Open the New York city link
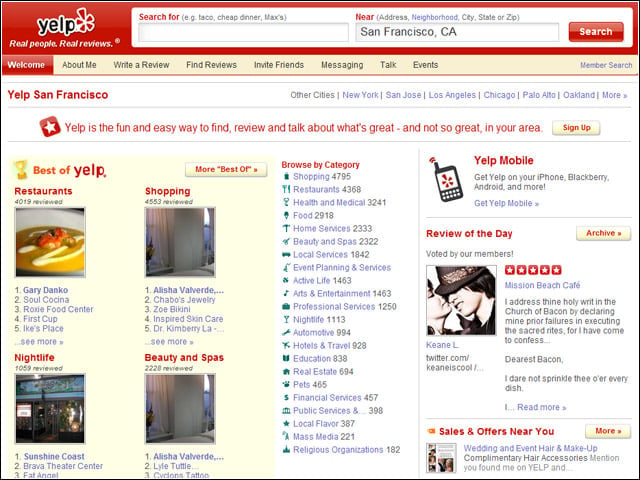The image size is (640, 480). 360,95
